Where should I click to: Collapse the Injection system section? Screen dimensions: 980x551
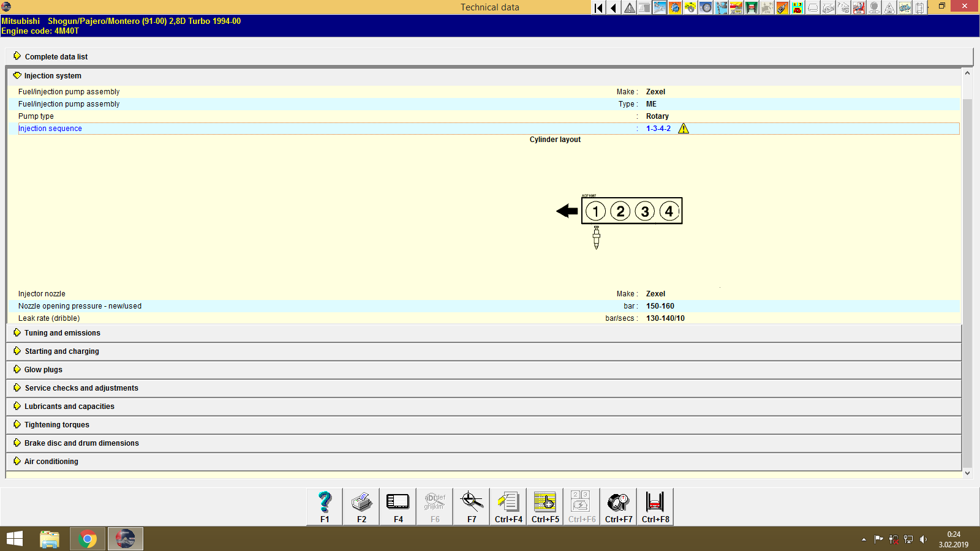pos(52,75)
